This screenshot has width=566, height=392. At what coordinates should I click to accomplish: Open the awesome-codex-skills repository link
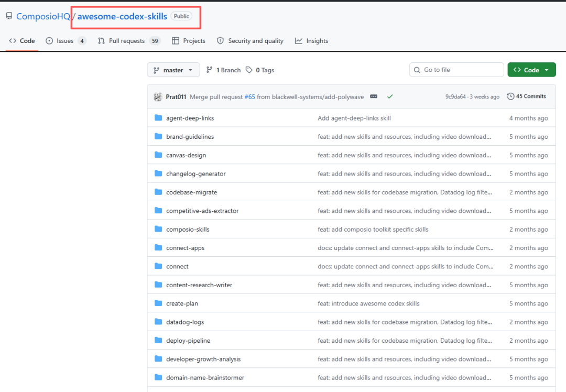coord(122,16)
